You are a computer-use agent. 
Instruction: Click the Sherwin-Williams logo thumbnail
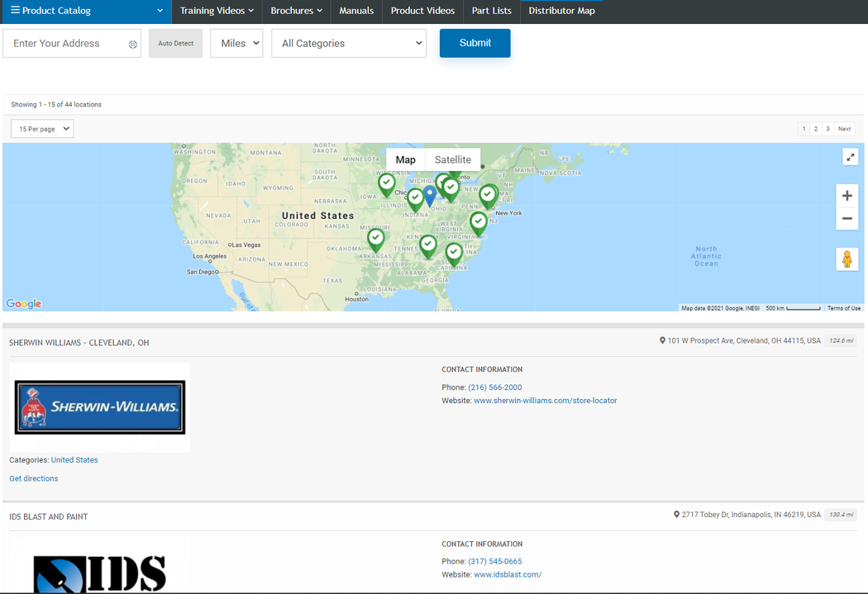point(100,407)
